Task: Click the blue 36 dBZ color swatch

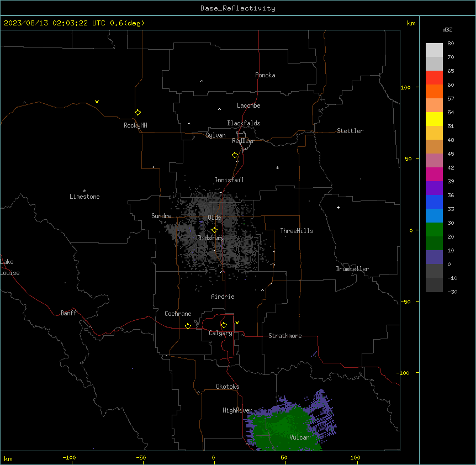Action: pos(434,202)
